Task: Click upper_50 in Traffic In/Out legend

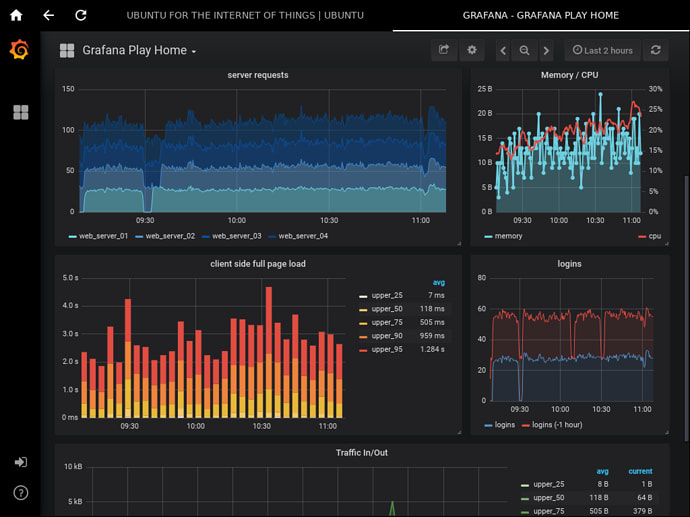Action: [549, 498]
